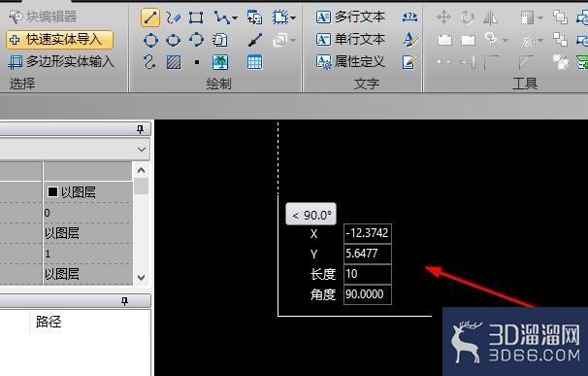Click the properties list scroll-down arrow

[x=141, y=278]
